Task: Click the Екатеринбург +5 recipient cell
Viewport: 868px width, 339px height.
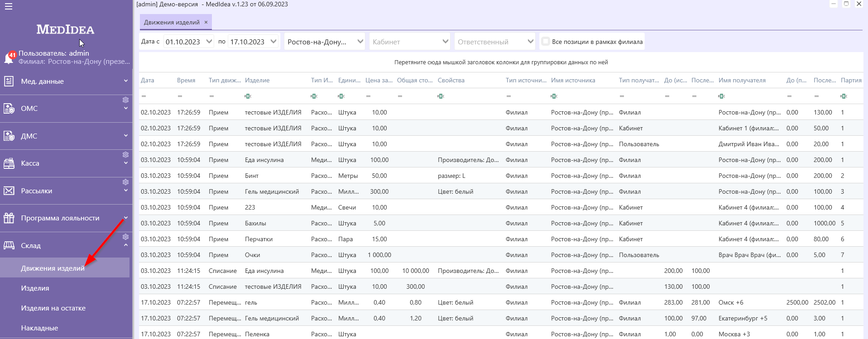Action: click(x=743, y=318)
